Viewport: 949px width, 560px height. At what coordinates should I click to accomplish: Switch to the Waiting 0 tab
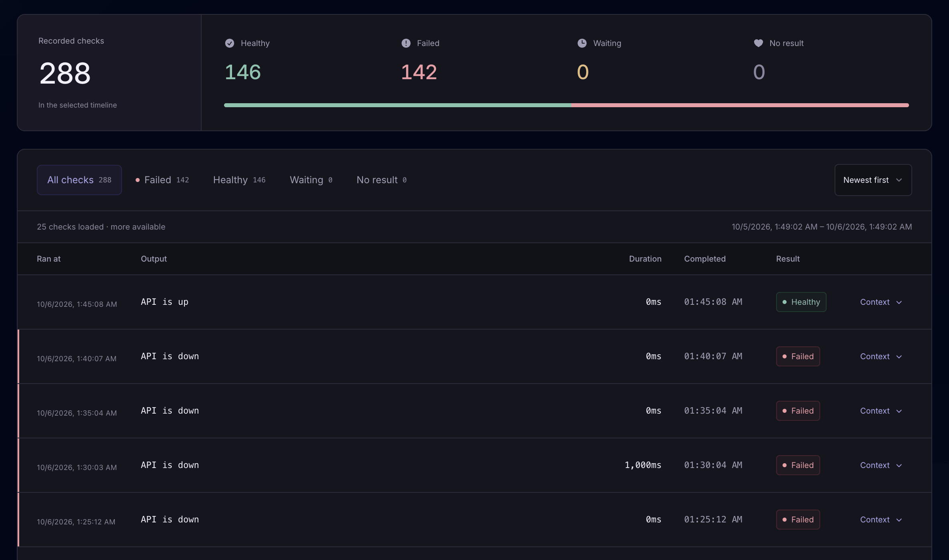(311, 180)
